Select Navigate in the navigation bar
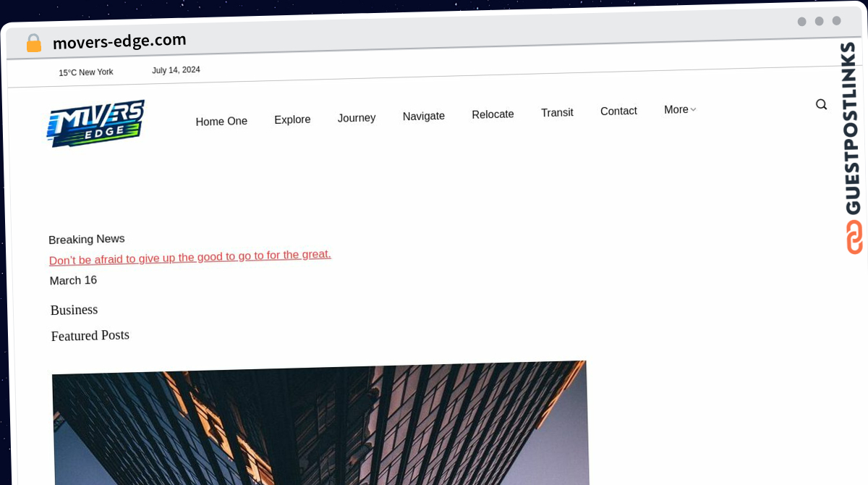 coord(424,116)
